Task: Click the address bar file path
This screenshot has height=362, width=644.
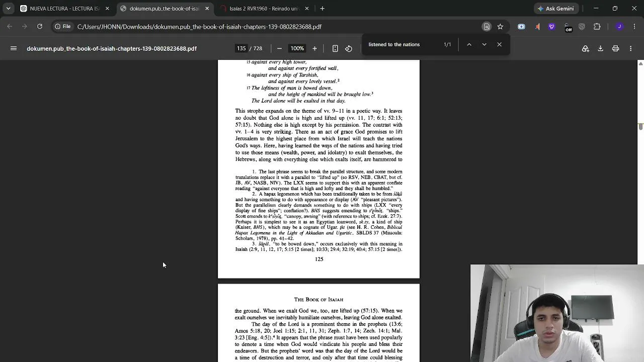Action: (x=200, y=27)
